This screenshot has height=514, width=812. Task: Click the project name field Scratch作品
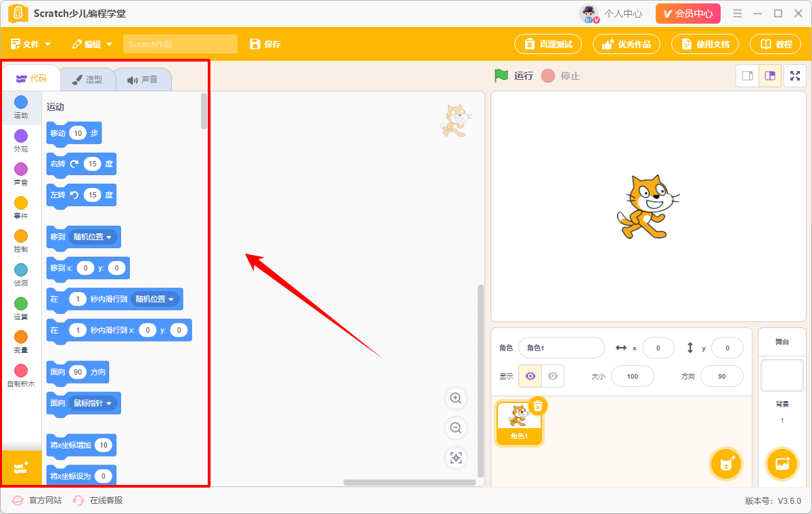180,44
